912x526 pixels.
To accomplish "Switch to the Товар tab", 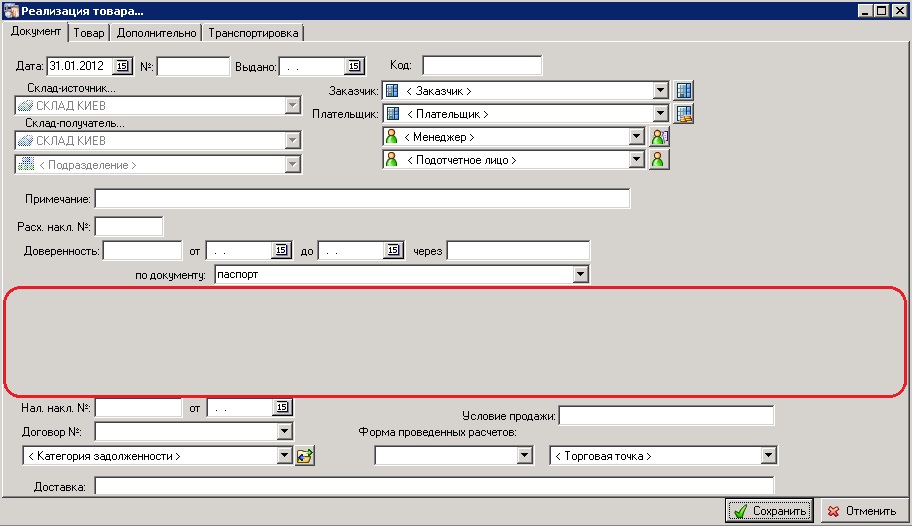I will click(89, 33).
